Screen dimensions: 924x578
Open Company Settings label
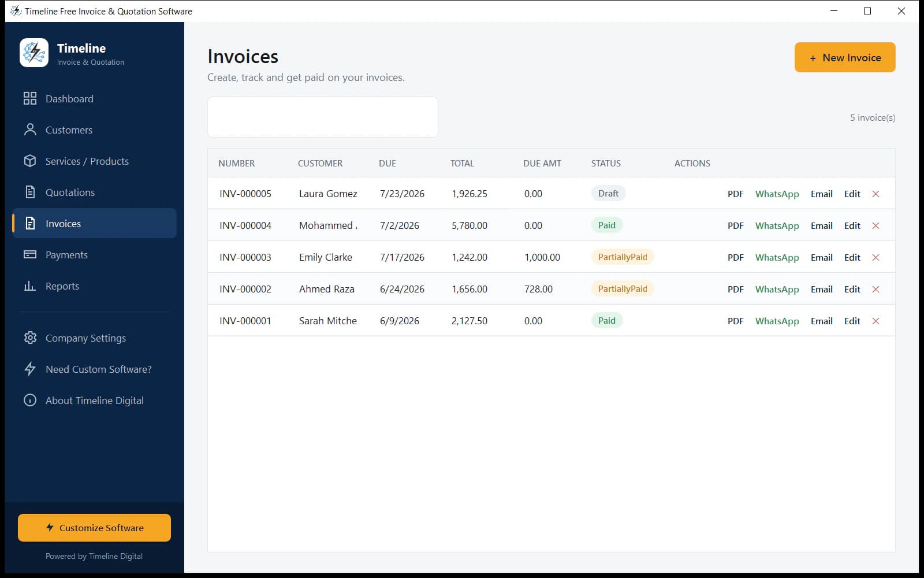pyautogui.click(x=85, y=338)
